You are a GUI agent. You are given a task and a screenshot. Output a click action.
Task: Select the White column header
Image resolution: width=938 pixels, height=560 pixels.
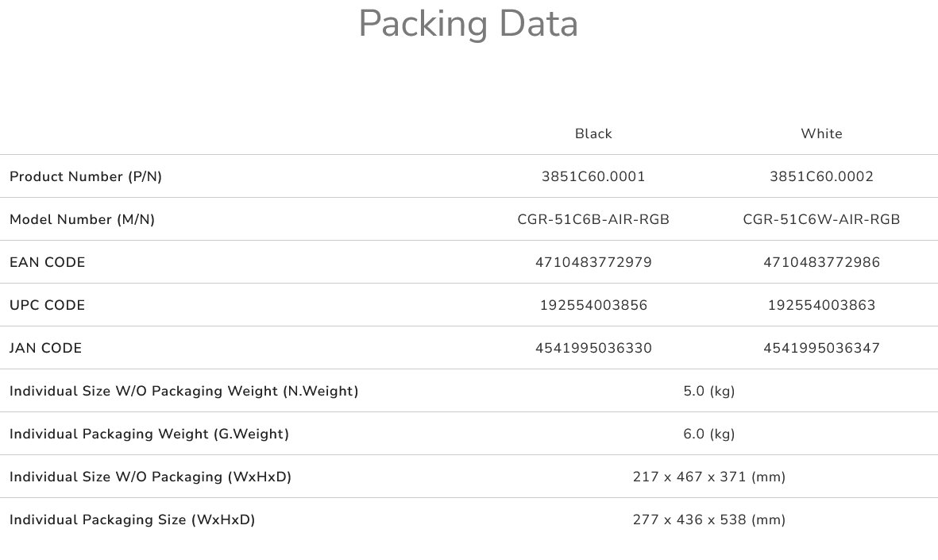click(x=821, y=134)
